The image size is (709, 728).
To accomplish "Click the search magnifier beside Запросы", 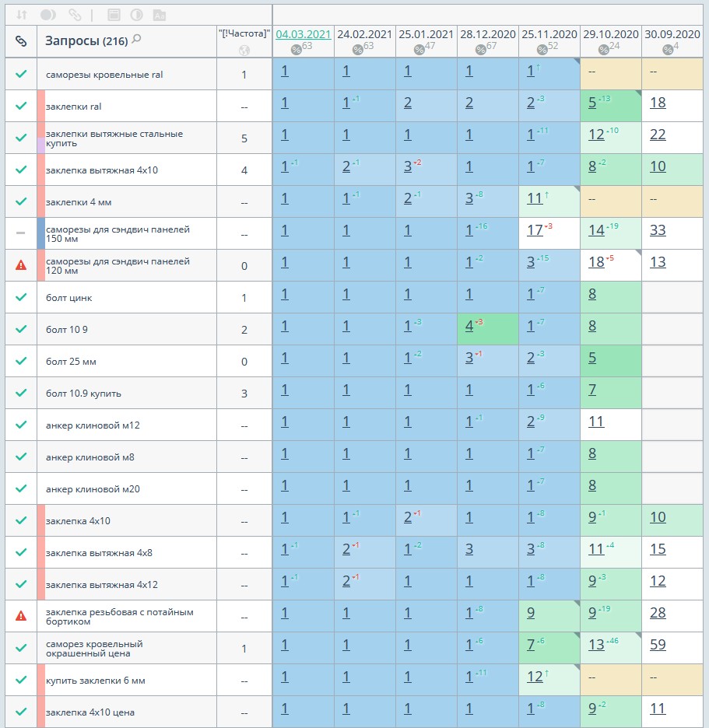I will pos(137,39).
